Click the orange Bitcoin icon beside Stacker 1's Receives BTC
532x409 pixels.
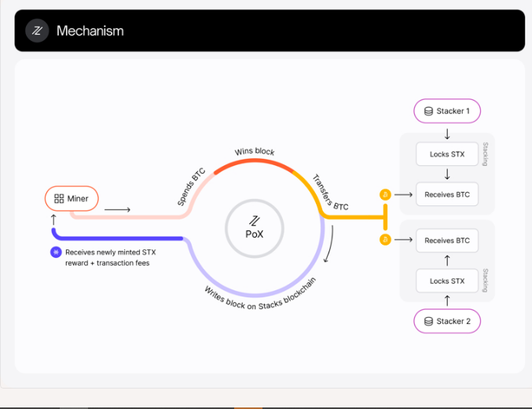click(385, 194)
